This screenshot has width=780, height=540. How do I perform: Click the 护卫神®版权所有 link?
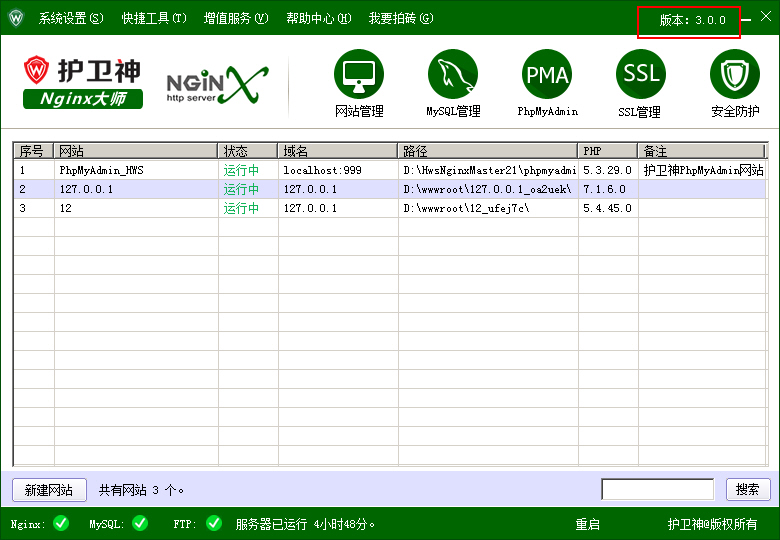click(x=712, y=524)
